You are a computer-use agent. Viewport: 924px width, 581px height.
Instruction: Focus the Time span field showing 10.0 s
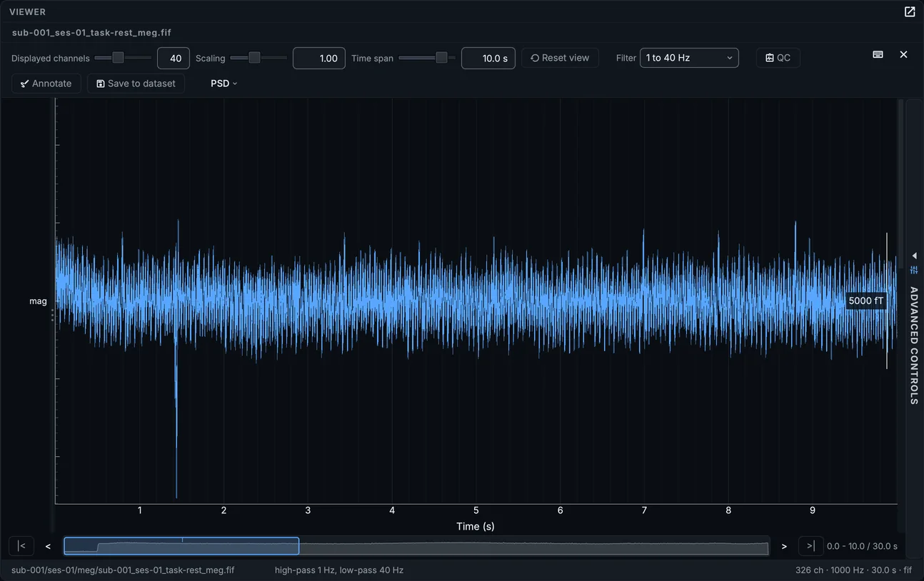[488, 58]
